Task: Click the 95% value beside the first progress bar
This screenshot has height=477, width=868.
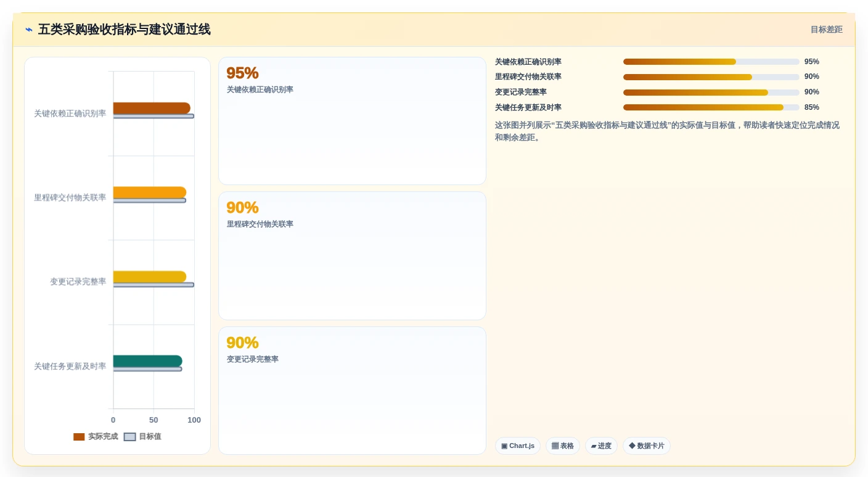Action: click(812, 62)
